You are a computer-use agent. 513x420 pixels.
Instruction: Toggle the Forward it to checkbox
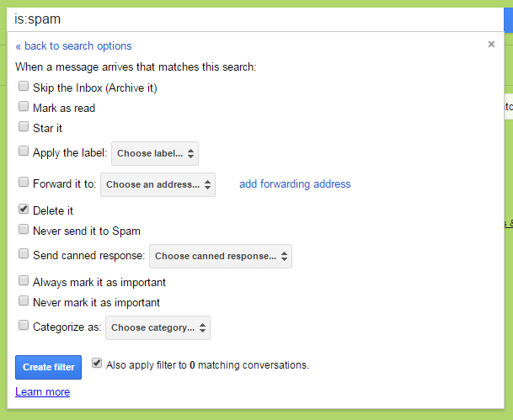[24, 182]
